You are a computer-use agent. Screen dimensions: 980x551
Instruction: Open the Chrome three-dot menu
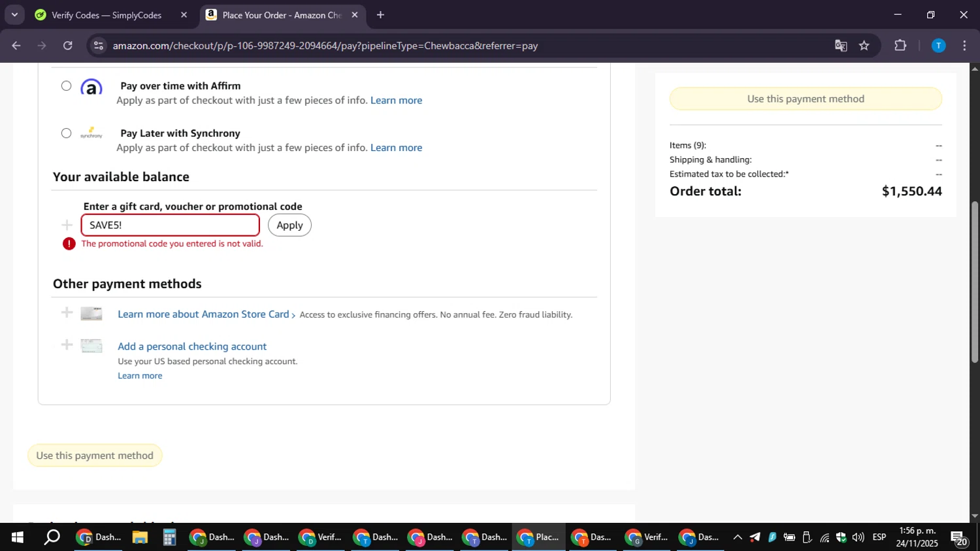(x=964, y=46)
